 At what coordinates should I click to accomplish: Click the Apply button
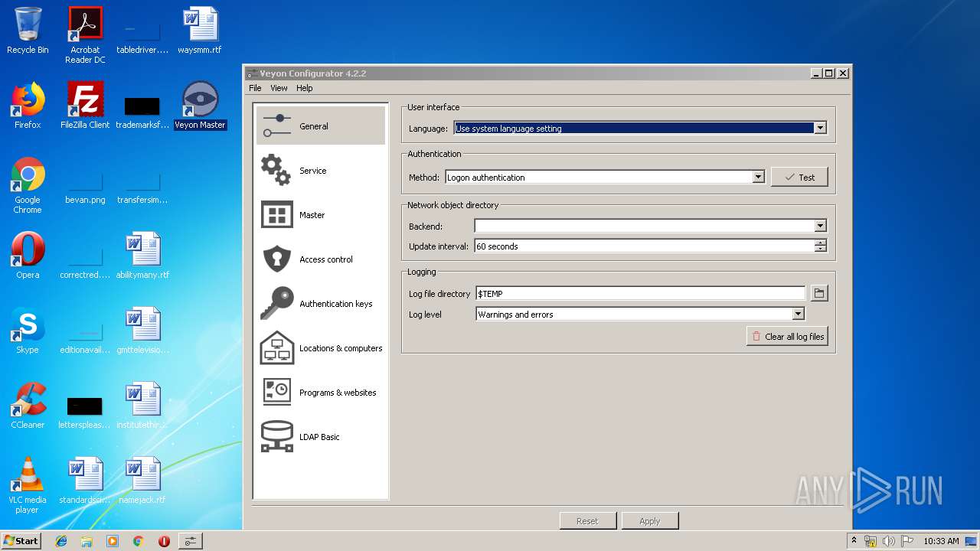click(x=649, y=521)
